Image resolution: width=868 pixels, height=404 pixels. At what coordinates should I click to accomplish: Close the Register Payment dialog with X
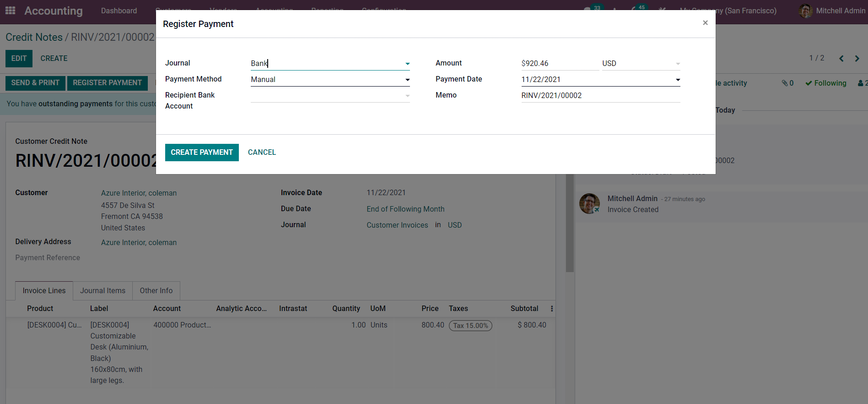(705, 23)
